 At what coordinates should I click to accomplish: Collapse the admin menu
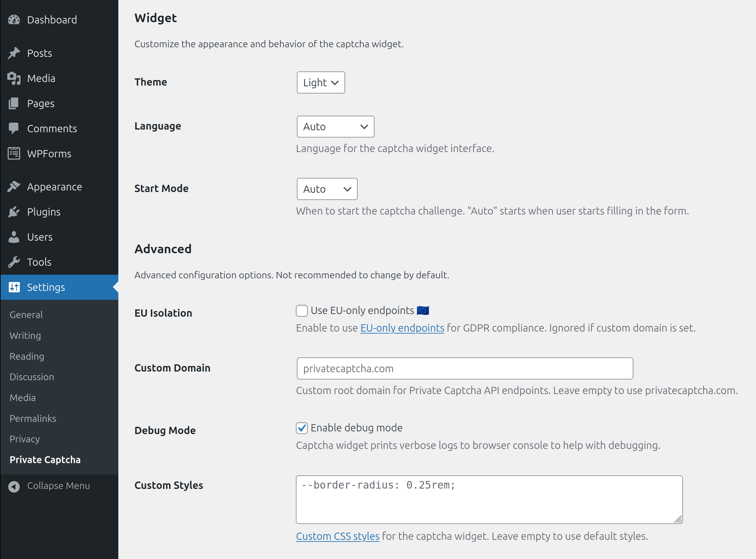pos(49,486)
